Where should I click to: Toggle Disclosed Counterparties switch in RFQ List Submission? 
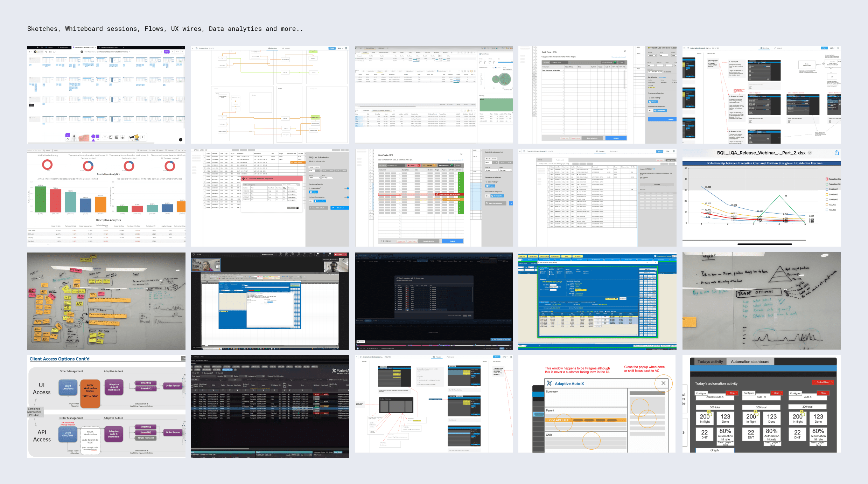pyautogui.click(x=346, y=197)
